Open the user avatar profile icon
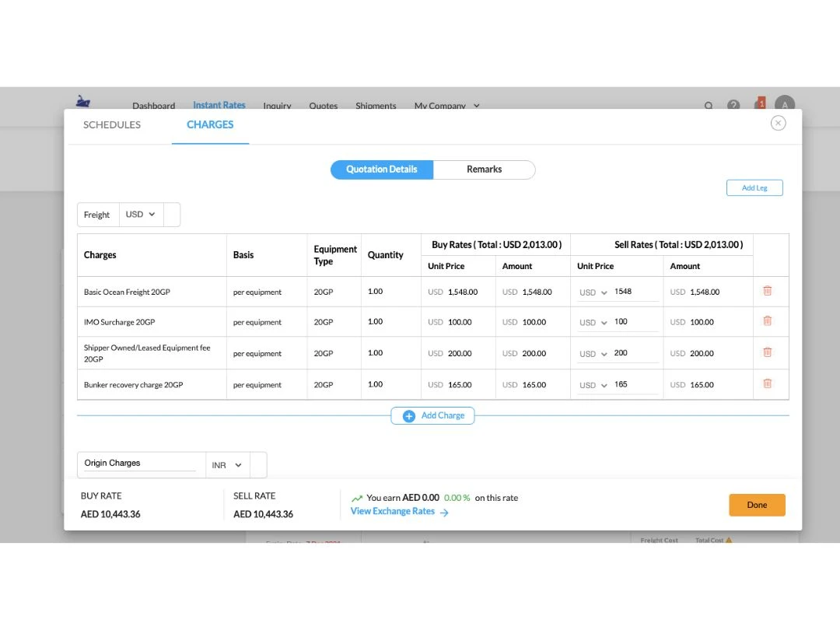 click(x=785, y=105)
